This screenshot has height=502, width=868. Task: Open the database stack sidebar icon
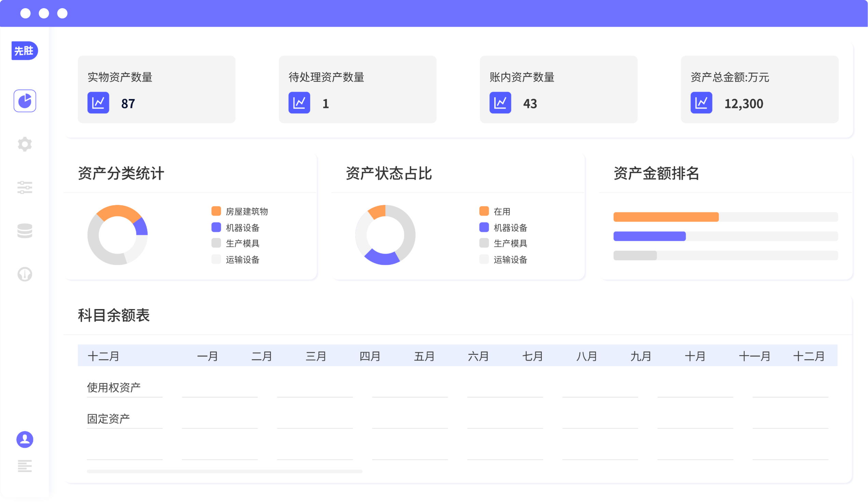point(25,231)
